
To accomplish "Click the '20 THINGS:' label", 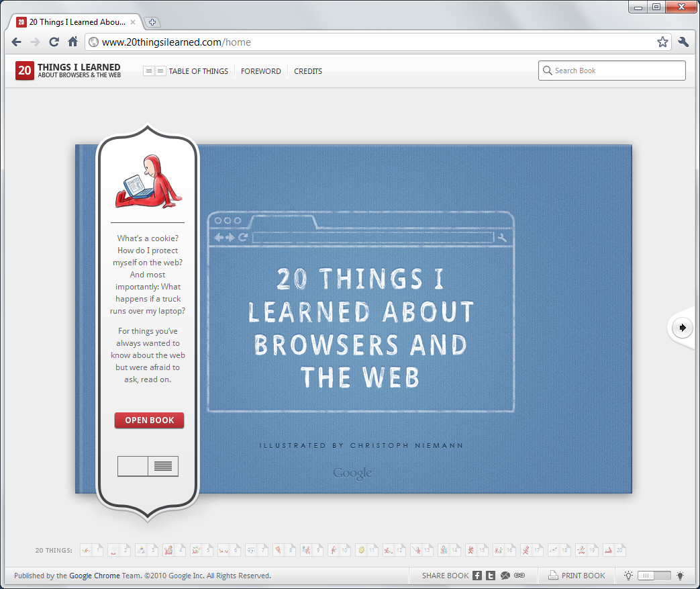I will [x=54, y=551].
